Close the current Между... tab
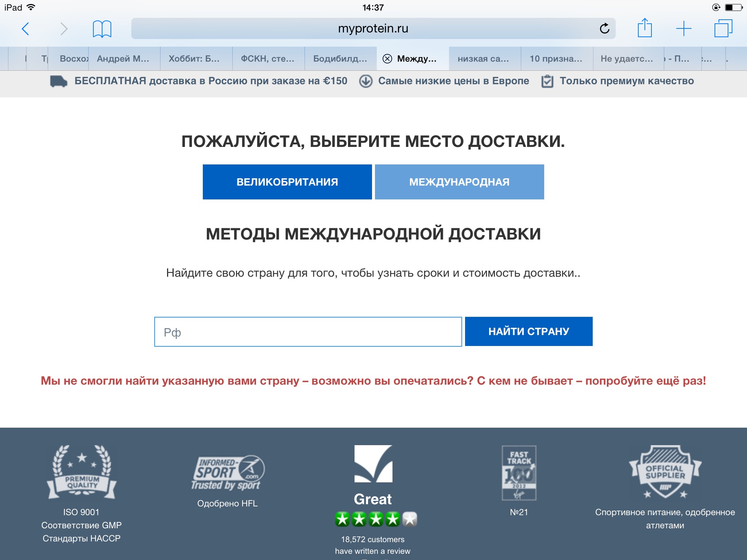747x560 pixels. (x=387, y=59)
